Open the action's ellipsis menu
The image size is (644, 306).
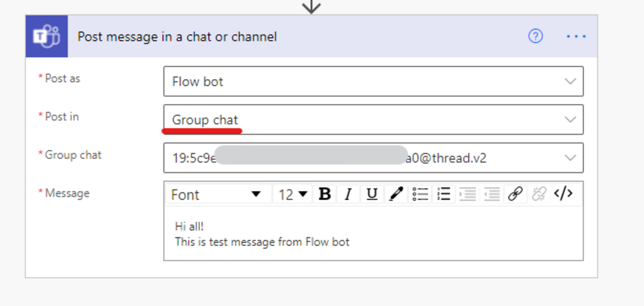point(576,36)
